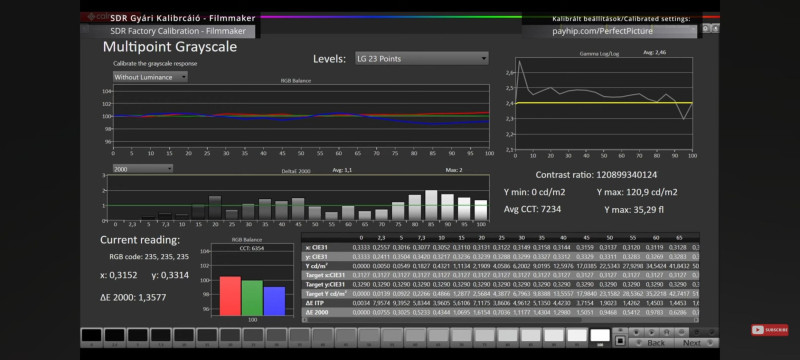Click the play triangle read-series icon
800x360 pixels.
[652, 332]
